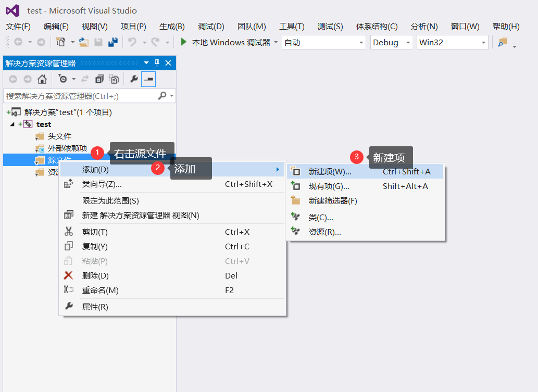Open the toolbar overflow options arrow
The height and width of the screenshot is (392, 538).
point(515,45)
